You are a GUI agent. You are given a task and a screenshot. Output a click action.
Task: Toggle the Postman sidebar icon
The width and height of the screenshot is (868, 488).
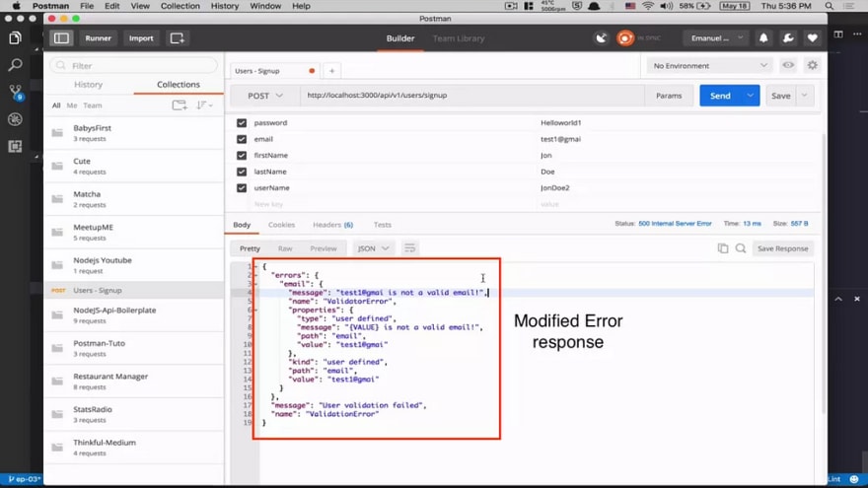coord(61,38)
